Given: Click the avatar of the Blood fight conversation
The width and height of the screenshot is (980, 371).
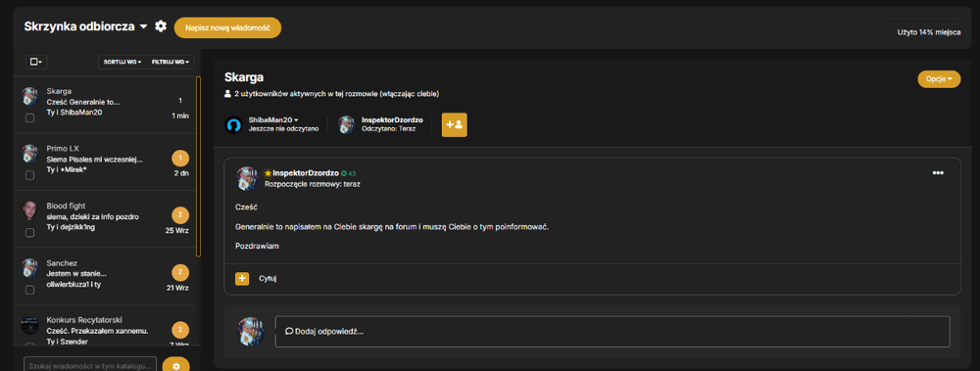Looking at the screenshot, I should coord(30,210).
